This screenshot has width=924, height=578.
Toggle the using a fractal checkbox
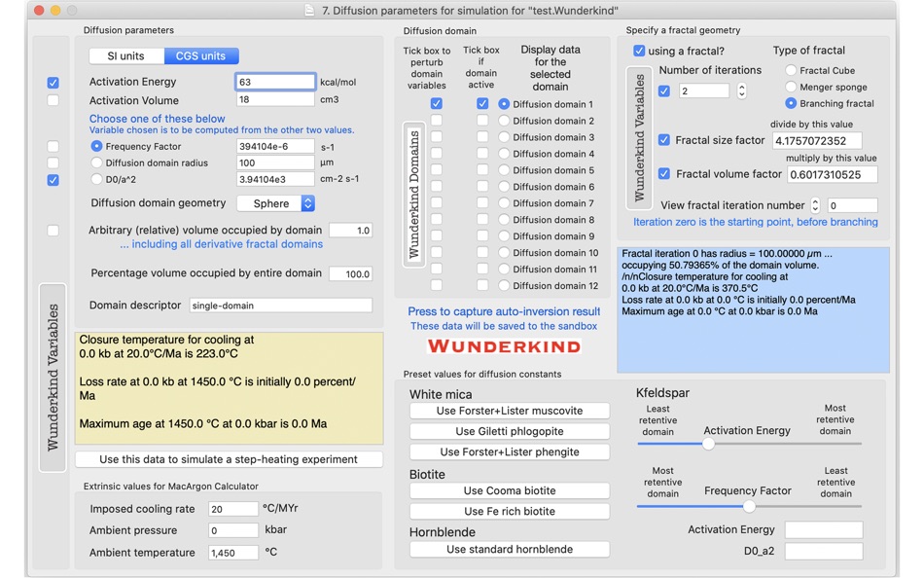point(639,51)
